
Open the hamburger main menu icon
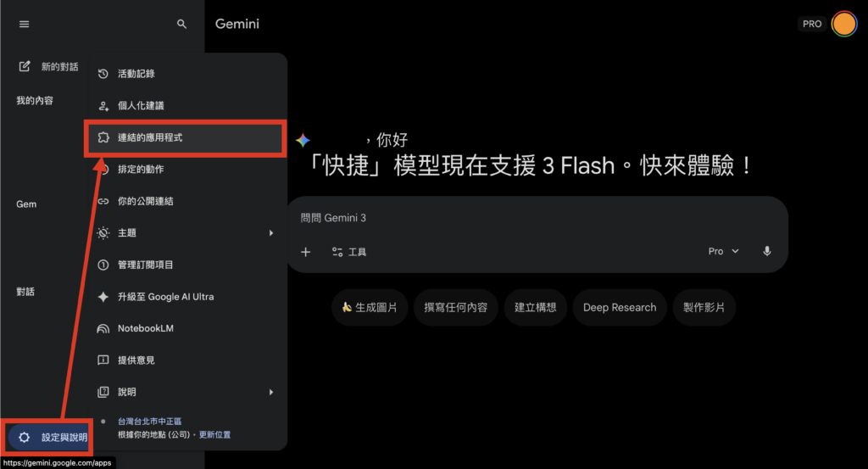click(25, 24)
